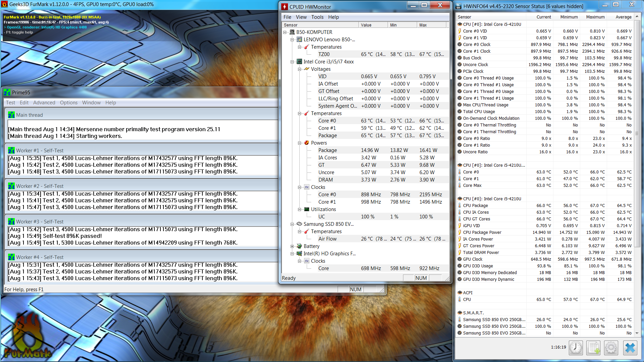
Task: Click the Prime95 Main thread window icon
Action: 11,115
